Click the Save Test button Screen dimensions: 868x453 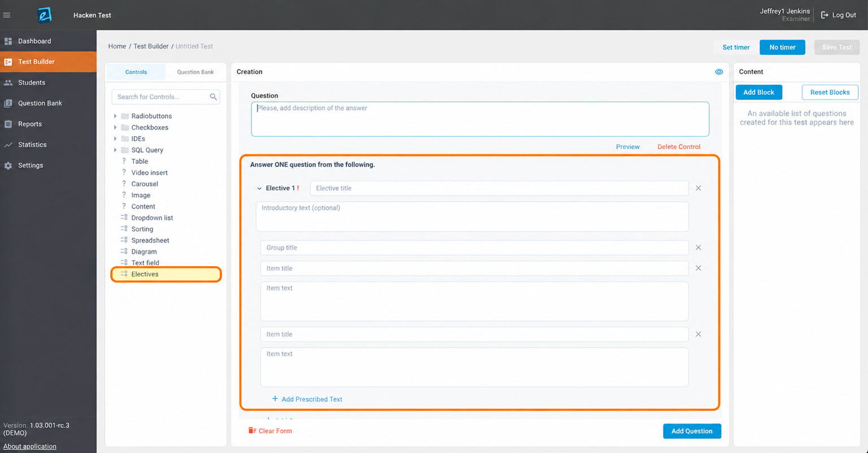pyautogui.click(x=836, y=47)
